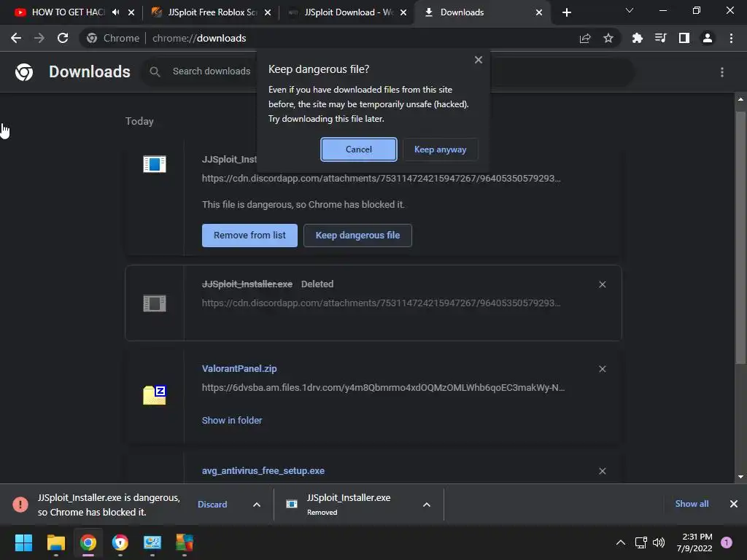Click the scrollbar down arrow
This screenshot has width=747, height=560.
[740, 477]
